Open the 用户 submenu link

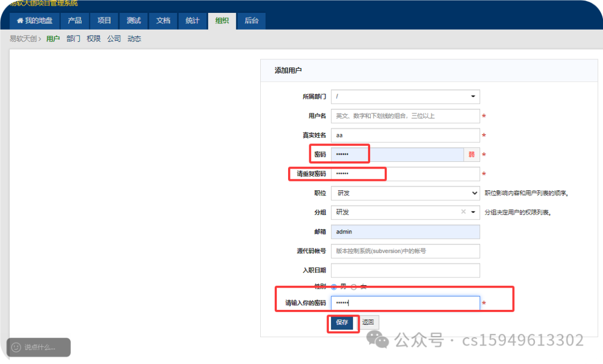point(53,39)
